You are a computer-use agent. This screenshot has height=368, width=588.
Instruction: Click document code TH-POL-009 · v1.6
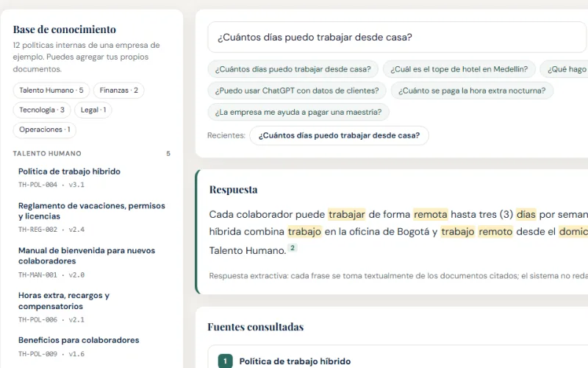pos(51,354)
